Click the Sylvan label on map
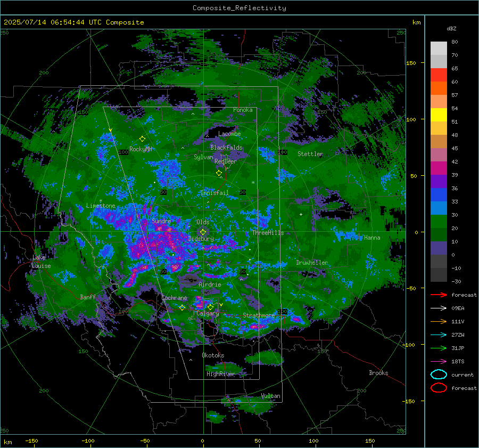479x448 pixels. [203, 157]
